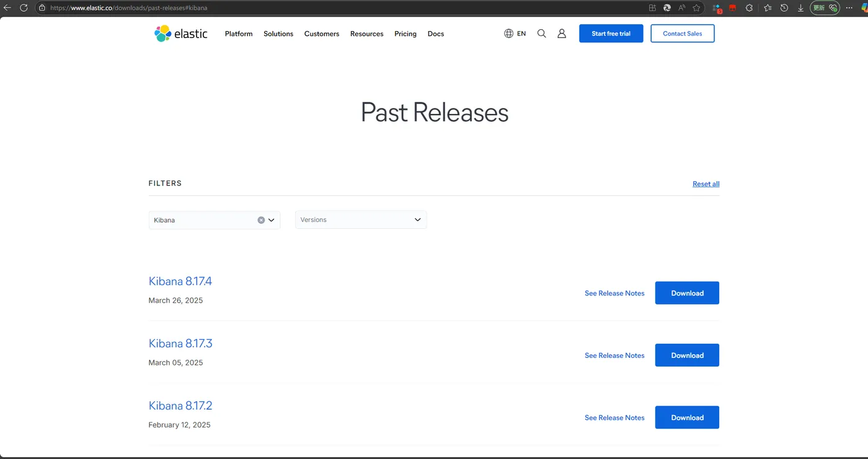868x459 pixels.
Task: Add this page to favorites star
Action: [696, 8]
